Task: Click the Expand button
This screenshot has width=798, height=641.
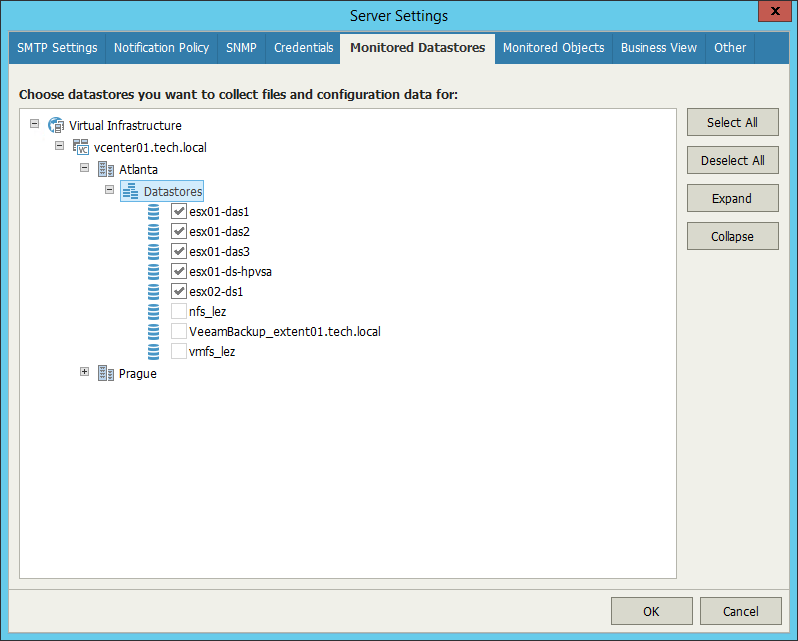Action: [732, 198]
